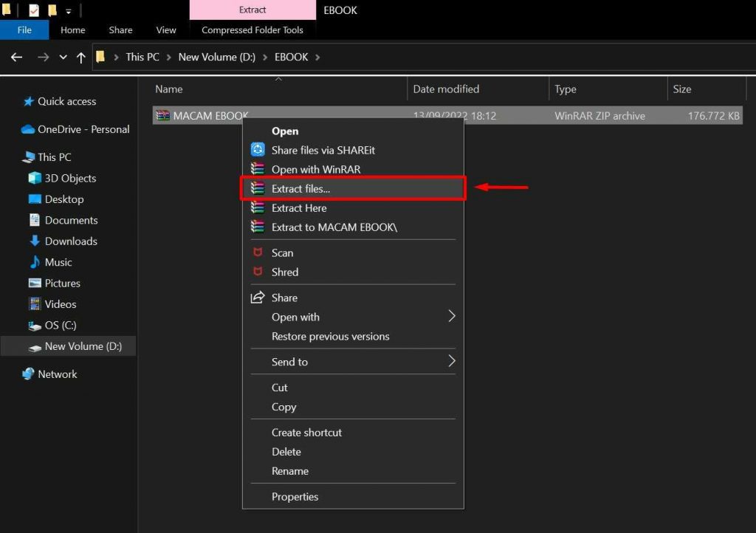This screenshot has height=533, width=756.
Task: Click the MACAM EBOOK archive file icon
Action: [x=162, y=116]
